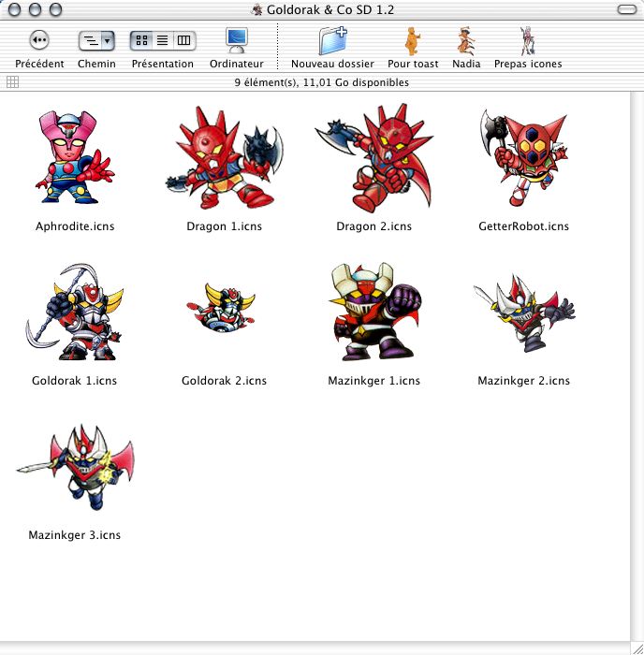
Task: Select the Dragon 1.icns robot icon
Action: pyautogui.click(x=224, y=157)
